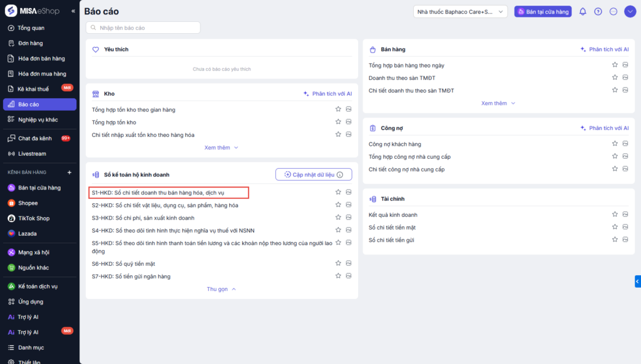Collapse the sidebar with the double-arrow icon
Viewport: 641px width, 364px height.
(x=73, y=11)
